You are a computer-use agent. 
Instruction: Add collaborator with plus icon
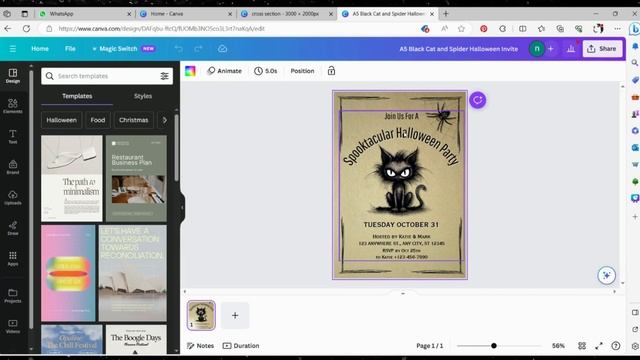tap(551, 49)
